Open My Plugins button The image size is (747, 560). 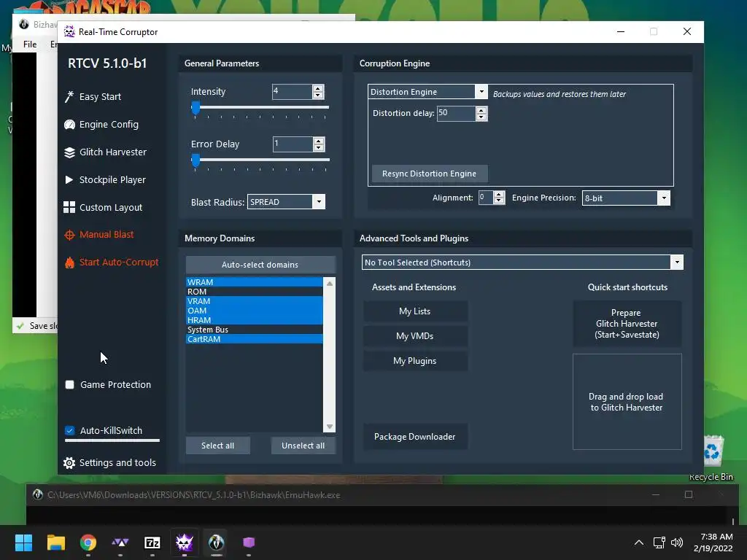[415, 361]
